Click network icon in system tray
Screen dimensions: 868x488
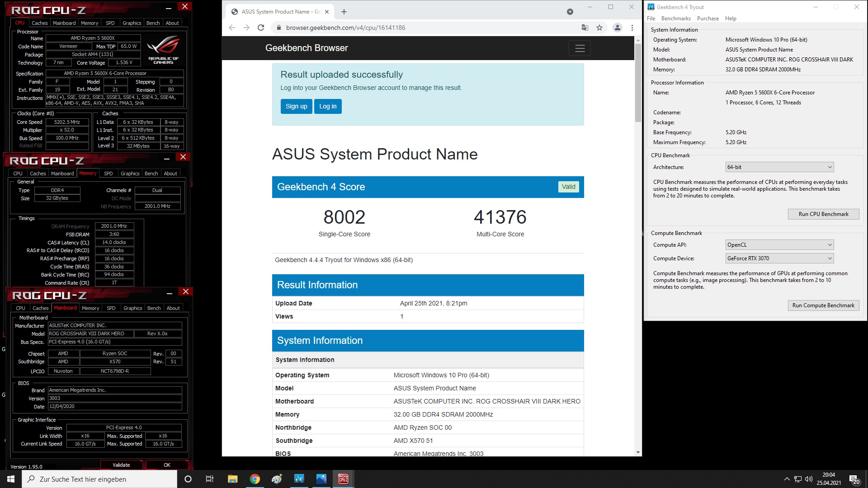(x=798, y=479)
